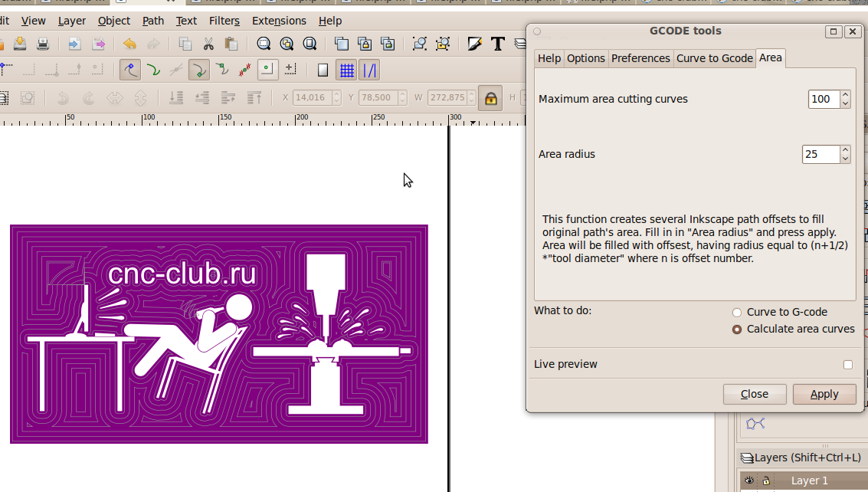This screenshot has height=492, width=868.
Task: Open the Layer menu
Action: pos(72,21)
